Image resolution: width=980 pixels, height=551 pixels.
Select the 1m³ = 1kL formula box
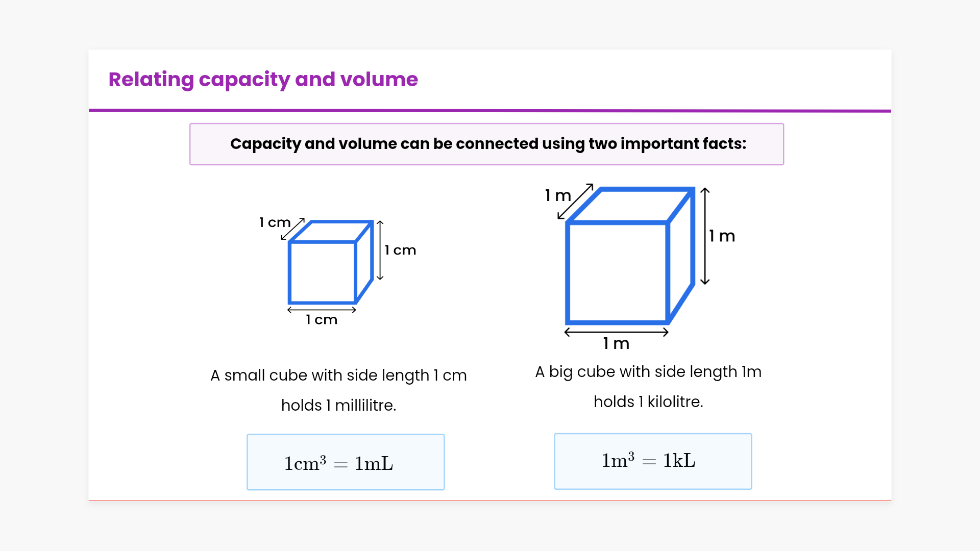653,461
